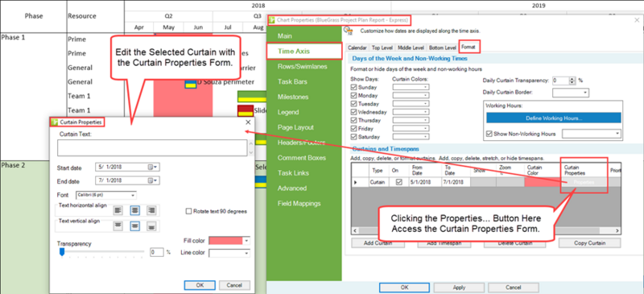
Task: Toggle the Saturday show-day checkbox
Action: pyautogui.click(x=354, y=137)
